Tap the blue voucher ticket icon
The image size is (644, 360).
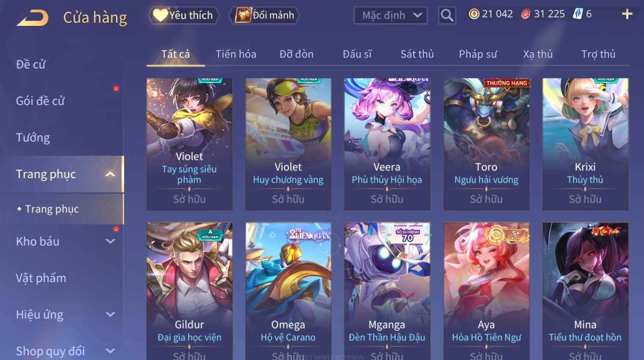point(578,14)
